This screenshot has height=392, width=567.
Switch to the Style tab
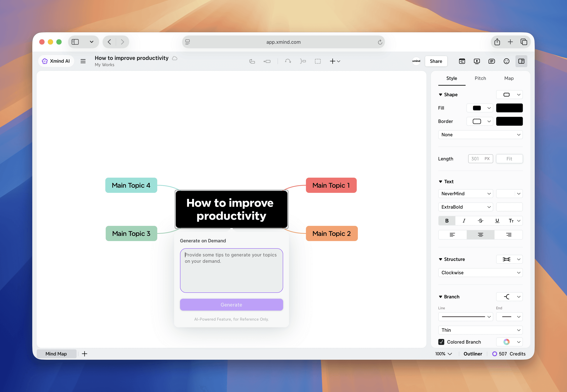pos(452,78)
